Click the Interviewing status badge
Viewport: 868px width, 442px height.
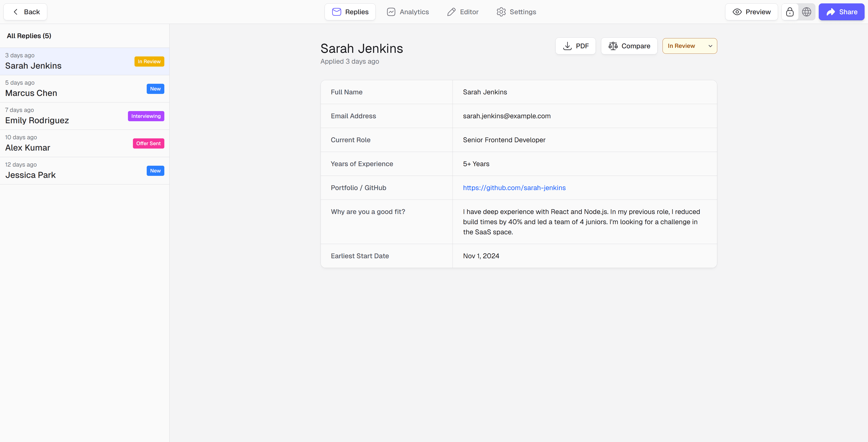pos(146,116)
